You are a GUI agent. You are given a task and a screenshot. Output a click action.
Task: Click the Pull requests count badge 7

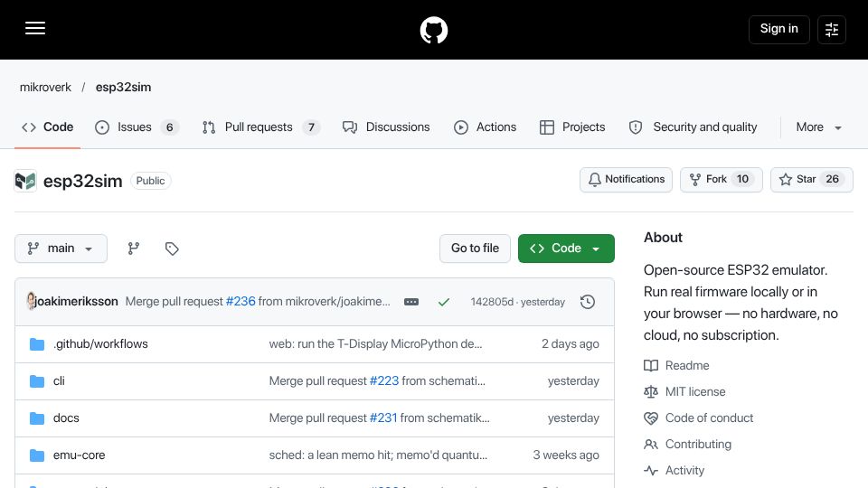311,127
